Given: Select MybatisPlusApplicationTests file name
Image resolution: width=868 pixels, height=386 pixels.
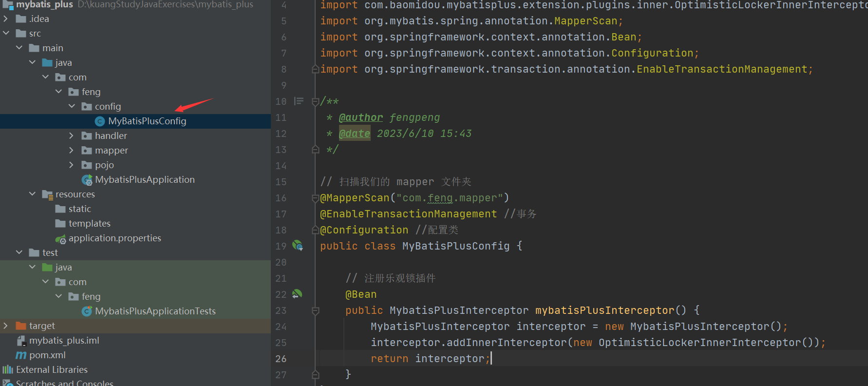Looking at the screenshot, I should (155, 311).
